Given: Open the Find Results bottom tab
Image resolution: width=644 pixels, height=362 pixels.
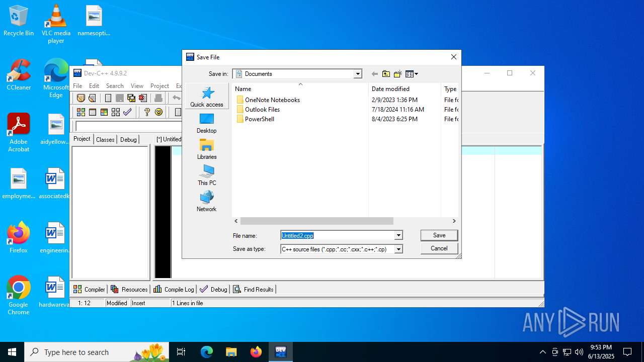Looking at the screenshot, I should pos(254,289).
